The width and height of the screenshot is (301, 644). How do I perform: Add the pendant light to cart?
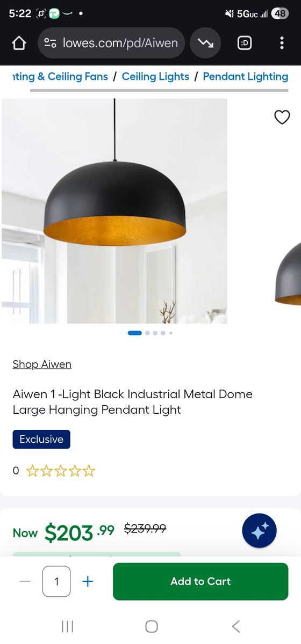tap(200, 581)
